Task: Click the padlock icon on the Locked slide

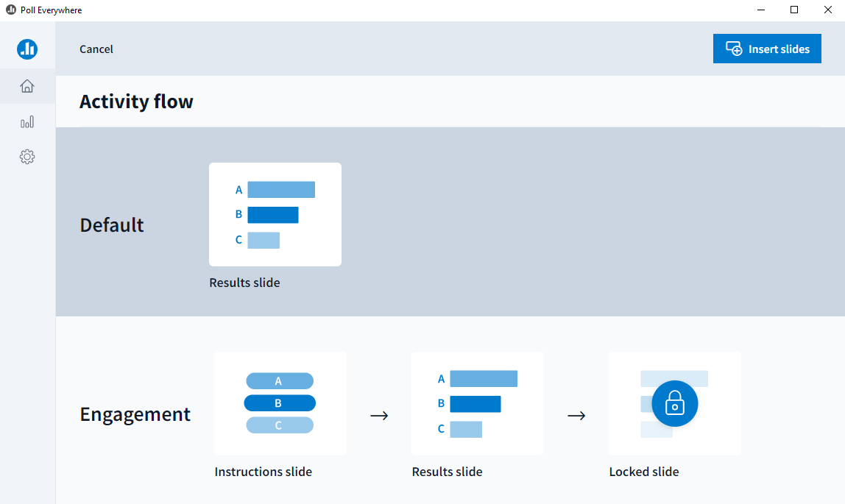Action: coord(674,403)
